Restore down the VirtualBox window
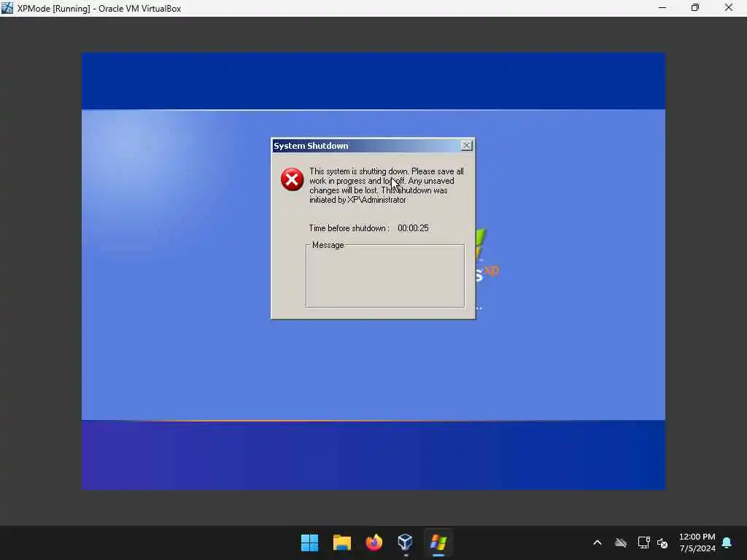747x560 pixels. point(695,8)
